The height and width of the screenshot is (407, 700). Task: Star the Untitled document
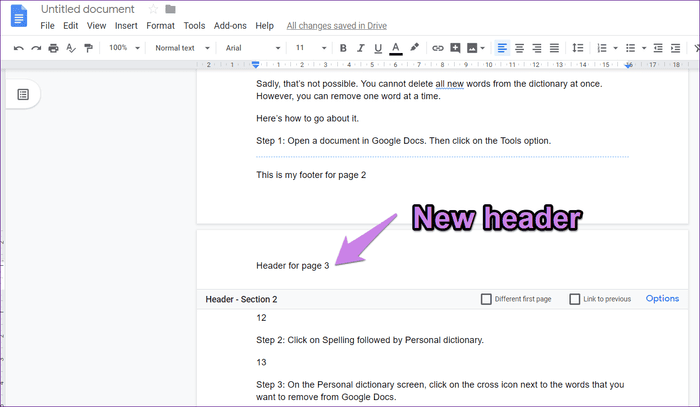pos(153,9)
